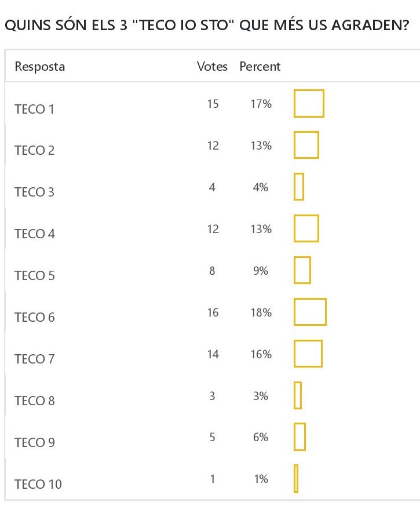Click the TECO 4 answer label
The width and height of the screenshot is (420, 527).
coord(35,234)
